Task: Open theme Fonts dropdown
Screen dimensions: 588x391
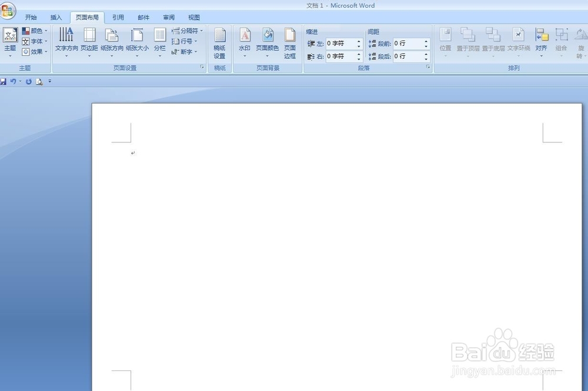Action: tap(35, 41)
